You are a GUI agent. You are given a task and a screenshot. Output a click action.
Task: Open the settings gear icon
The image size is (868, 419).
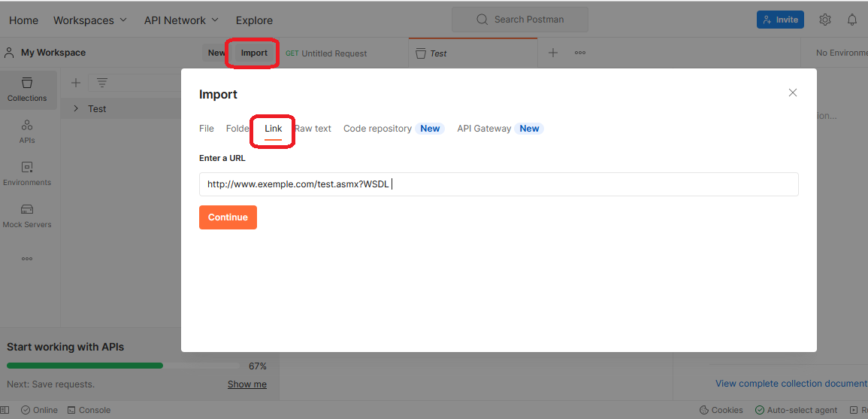824,20
